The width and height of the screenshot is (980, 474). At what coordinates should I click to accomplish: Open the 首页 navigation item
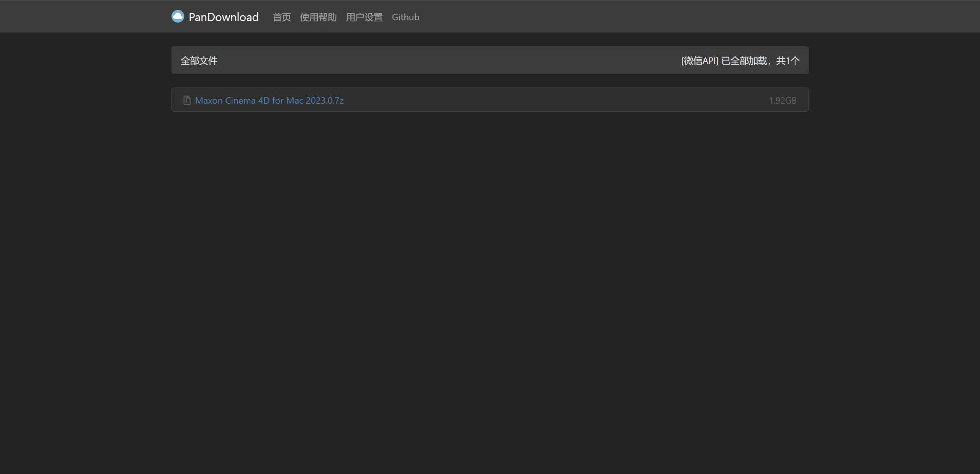tap(281, 17)
